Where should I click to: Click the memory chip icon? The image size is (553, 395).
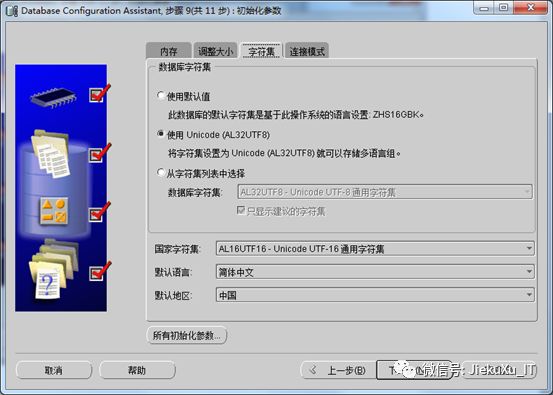coord(54,98)
